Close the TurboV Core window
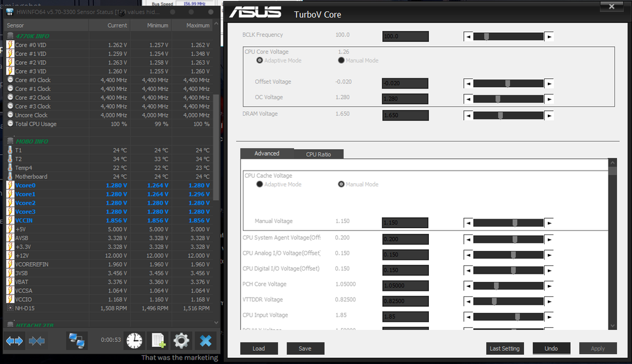 point(612,6)
